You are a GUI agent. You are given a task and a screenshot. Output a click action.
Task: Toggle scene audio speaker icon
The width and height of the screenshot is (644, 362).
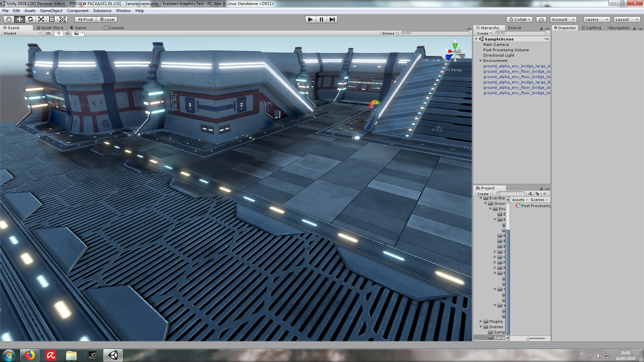67,33
